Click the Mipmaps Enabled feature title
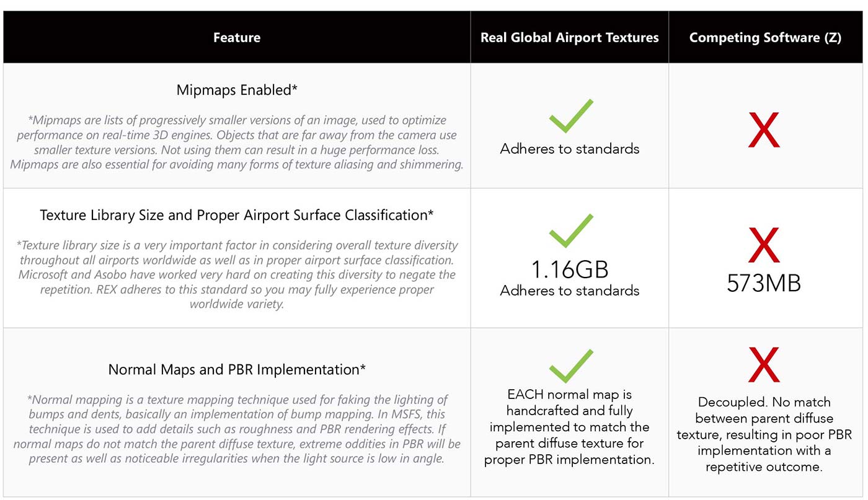The image size is (868, 500). (237, 90)
